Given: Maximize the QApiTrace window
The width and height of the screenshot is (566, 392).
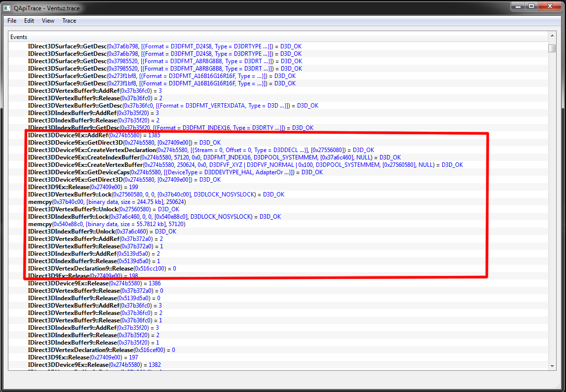Looking at the screenshot, I should click(x=532, y=6).
